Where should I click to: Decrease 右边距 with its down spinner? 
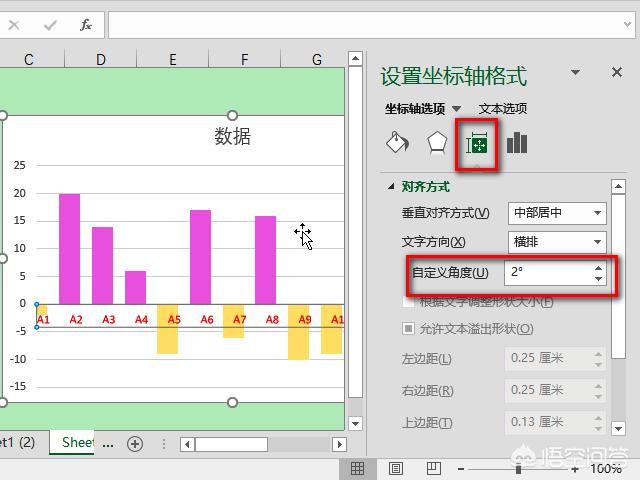coord(598,396)
